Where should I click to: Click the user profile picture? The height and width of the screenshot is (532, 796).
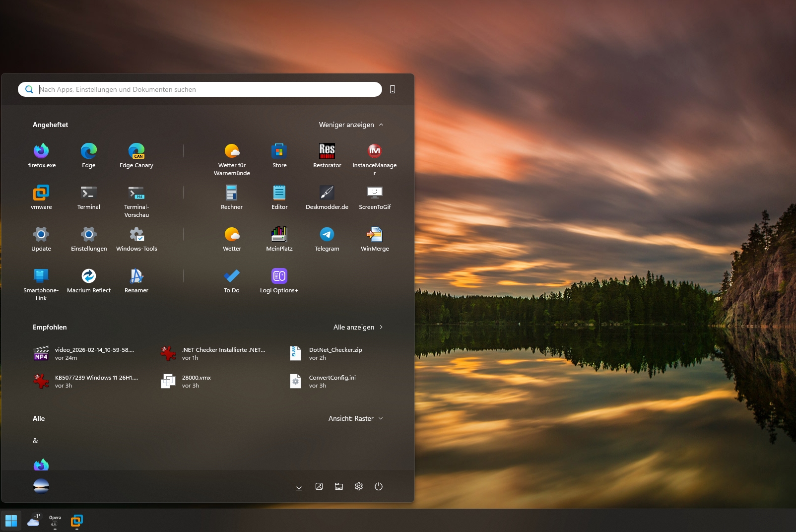click(x=41, y=486)
